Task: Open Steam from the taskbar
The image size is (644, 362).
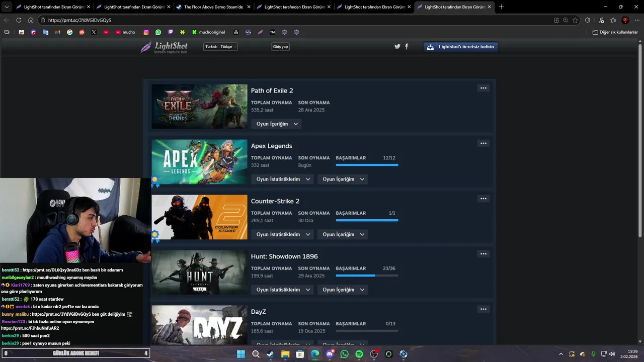Action: [271, 354]
